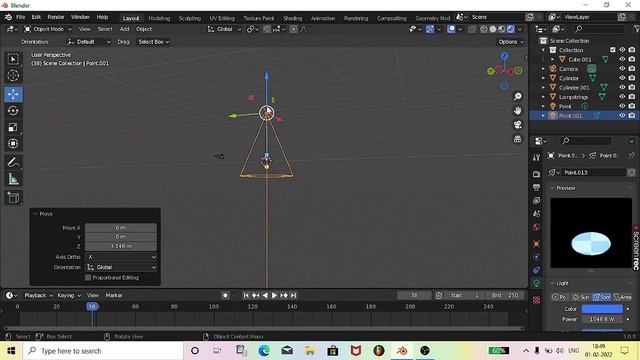
Task: Switch orthographic/perspective grid icon
Action: (x=518, y=139)
